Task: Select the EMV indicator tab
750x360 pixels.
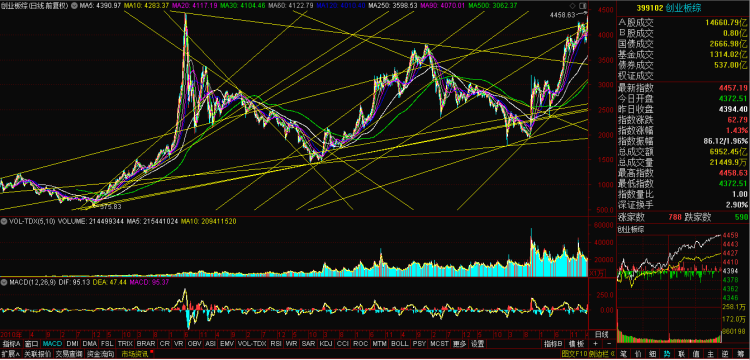Action: tap(227, 344)
